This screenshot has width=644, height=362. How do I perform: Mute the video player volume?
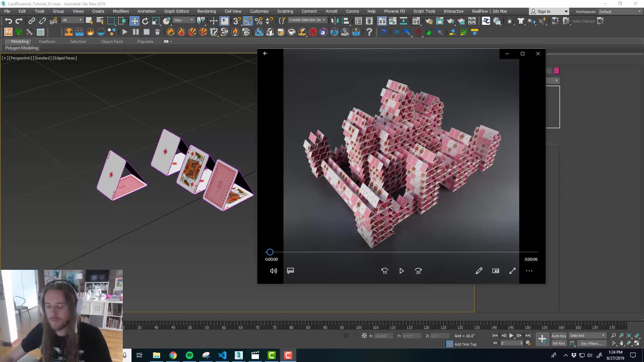(x=273, y=271)
